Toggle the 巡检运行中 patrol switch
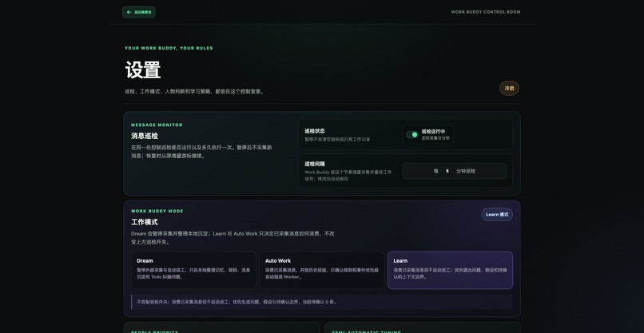This screenshot has height=333, width=644. tap(412, 135)
